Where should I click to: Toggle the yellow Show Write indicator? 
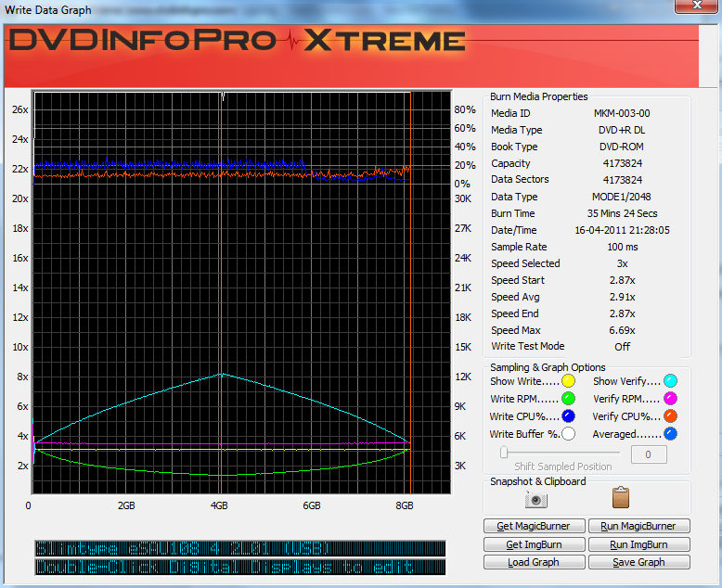point(568,381)
